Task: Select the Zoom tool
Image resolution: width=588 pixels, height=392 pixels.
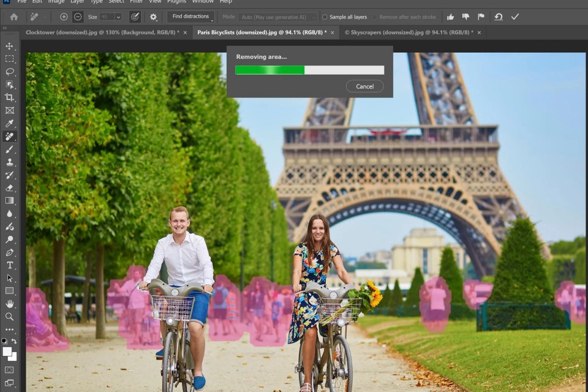Action: click(x=10, y=317)
